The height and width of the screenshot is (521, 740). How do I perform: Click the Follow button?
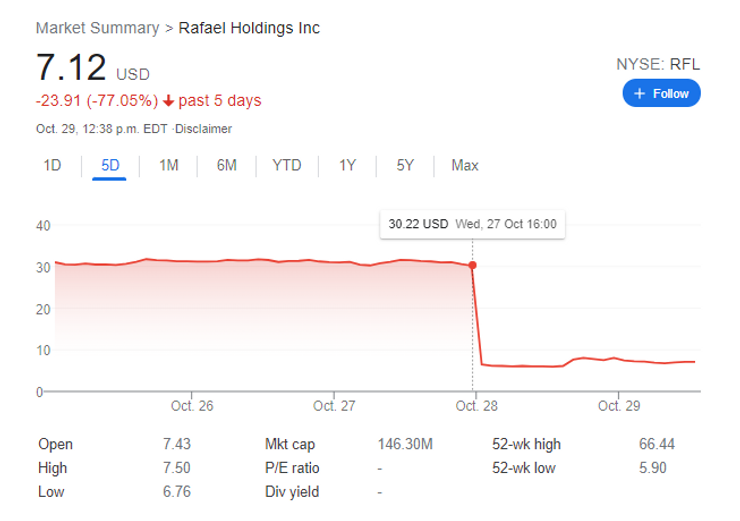661,93
